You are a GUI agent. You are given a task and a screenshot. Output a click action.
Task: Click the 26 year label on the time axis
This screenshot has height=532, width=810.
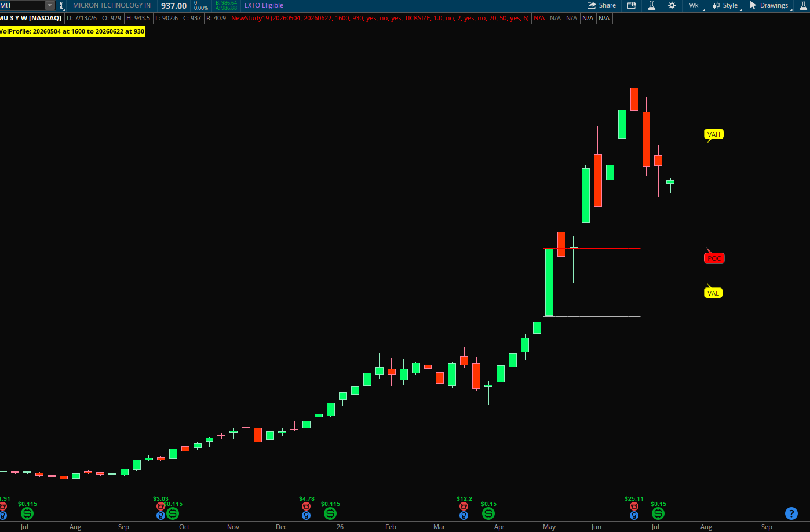pyautogui.click(x=340, y=527)
